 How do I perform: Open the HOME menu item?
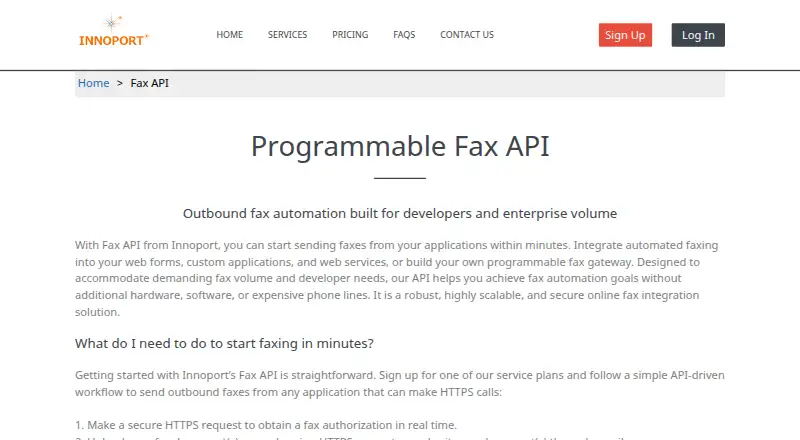(x=230, y=35)
